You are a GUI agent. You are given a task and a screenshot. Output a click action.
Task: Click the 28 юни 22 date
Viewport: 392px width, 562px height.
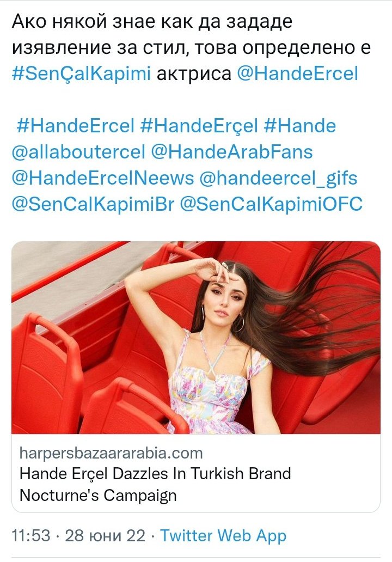click(x=105, y=536)
